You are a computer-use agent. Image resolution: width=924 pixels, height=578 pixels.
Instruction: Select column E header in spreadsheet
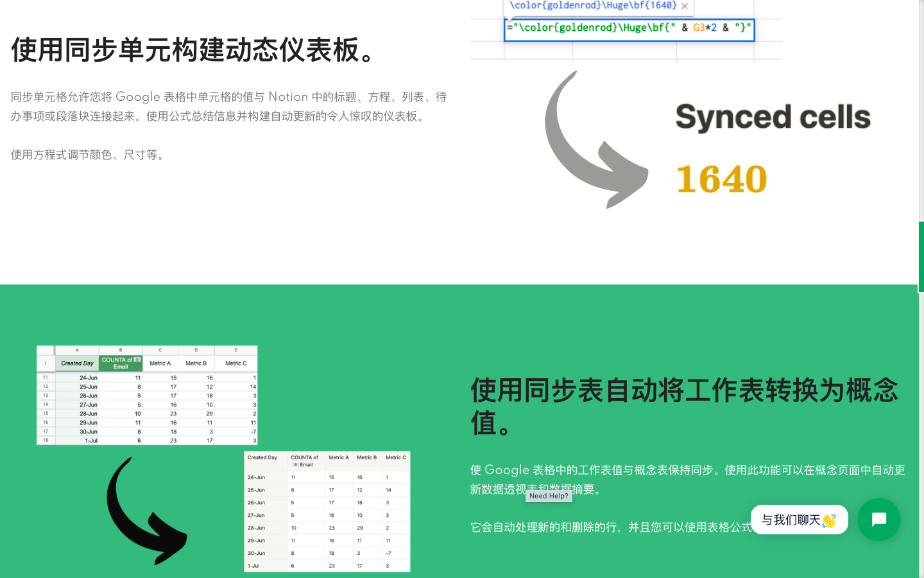236,351
